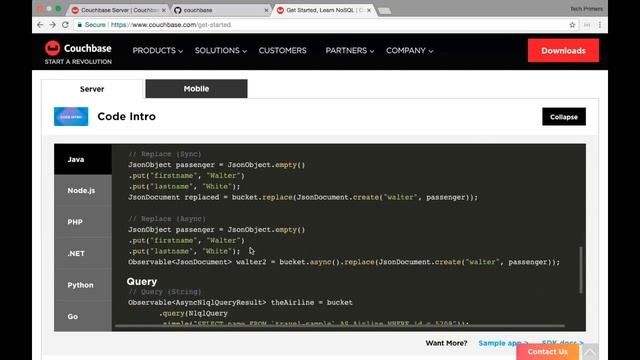This screenshot has width=640, height=360.
Task: Click the browser forward arrow
Action: tap(53, 25)
